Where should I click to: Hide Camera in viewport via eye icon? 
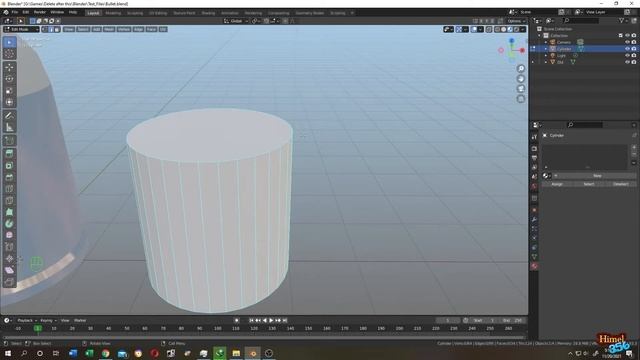point(627,42)
